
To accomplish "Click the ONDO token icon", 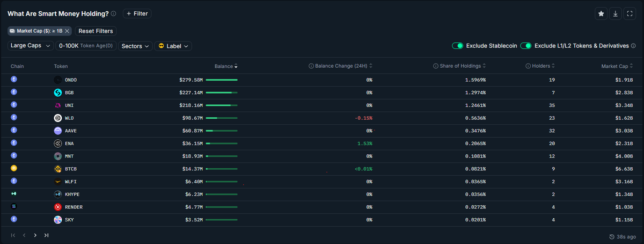I will pos(58,80).
